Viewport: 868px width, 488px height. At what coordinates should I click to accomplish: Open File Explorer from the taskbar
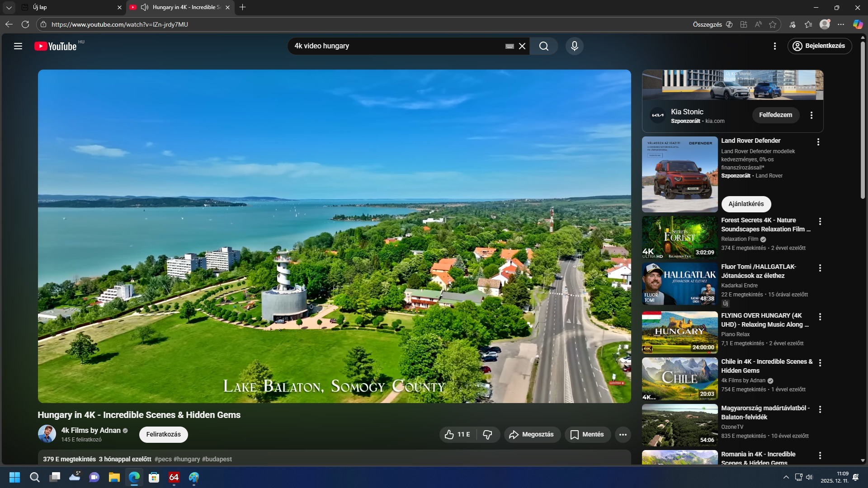click(114, 477)
